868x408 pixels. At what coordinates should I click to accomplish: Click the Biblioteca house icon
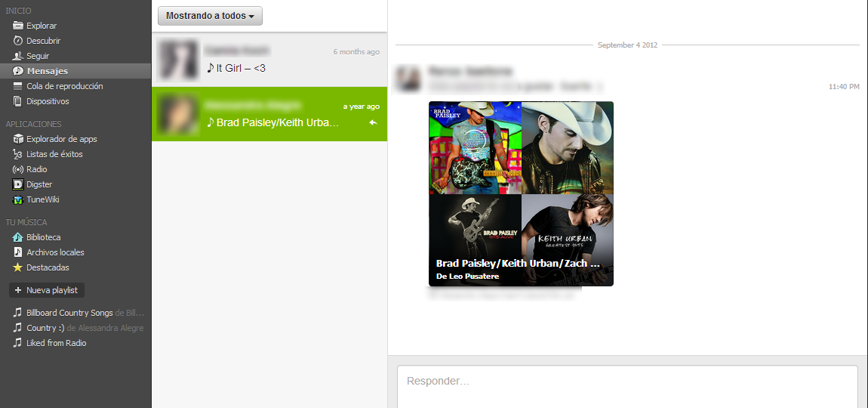18,237
